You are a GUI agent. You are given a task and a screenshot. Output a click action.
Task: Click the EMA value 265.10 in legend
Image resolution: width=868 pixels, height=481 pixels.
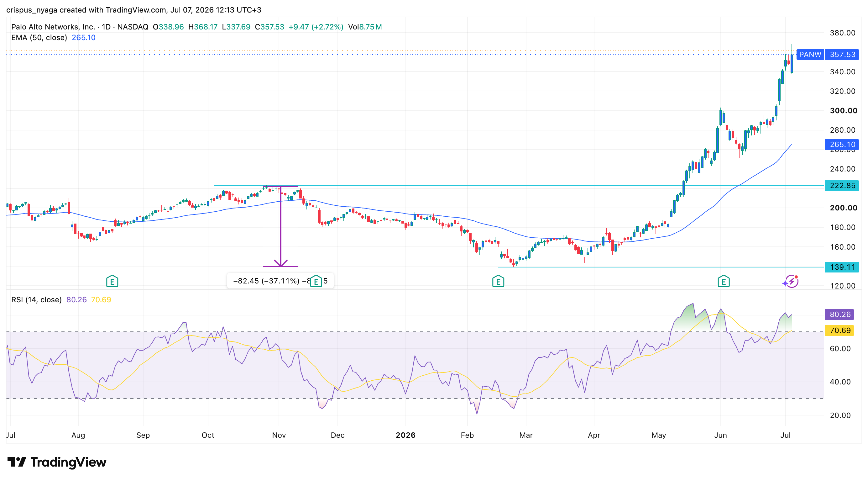click(84, 38)
